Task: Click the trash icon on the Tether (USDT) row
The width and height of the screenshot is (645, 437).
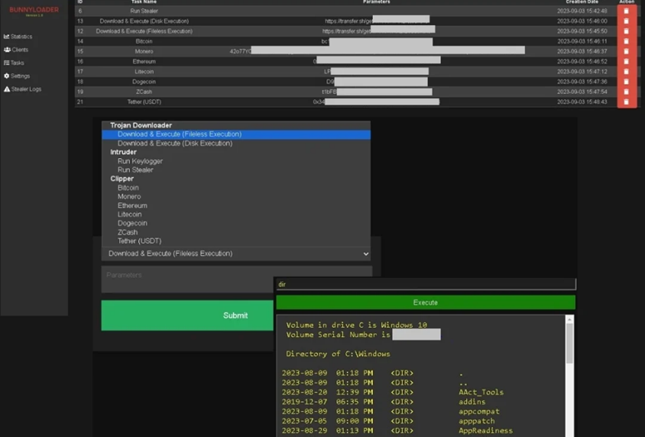Action: (626, 101)
